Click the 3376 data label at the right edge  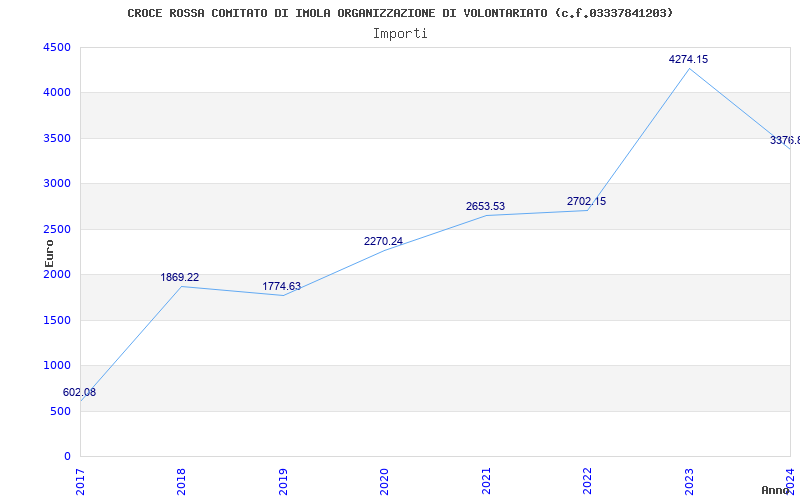[x=785, y=140]
